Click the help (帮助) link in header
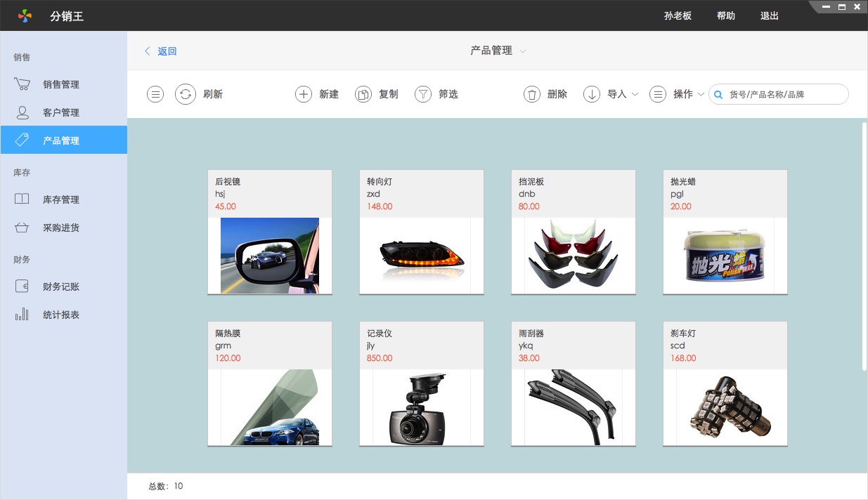The image size is (868, 500). (726, 15)
